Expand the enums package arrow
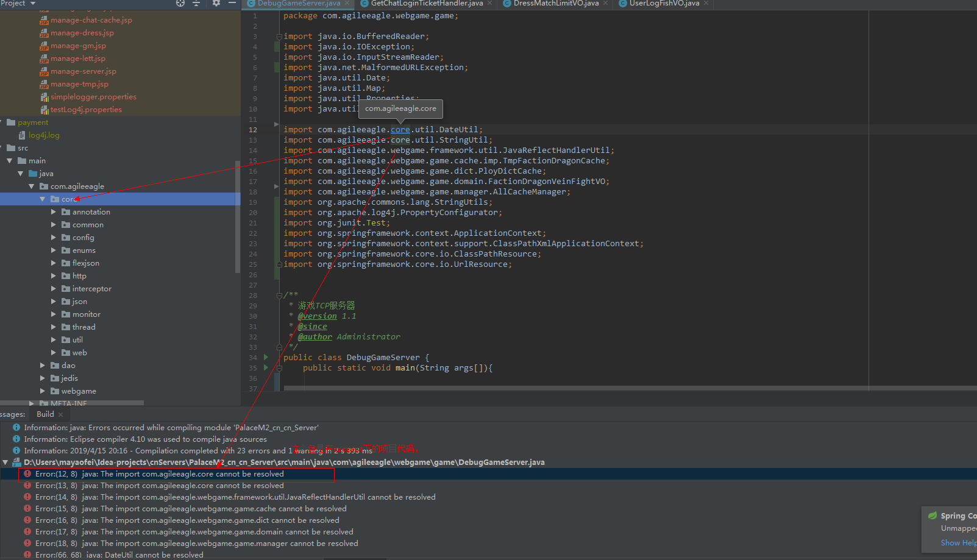Image resolution: width=977 pixels, height=560 pixels. (54, 250)
